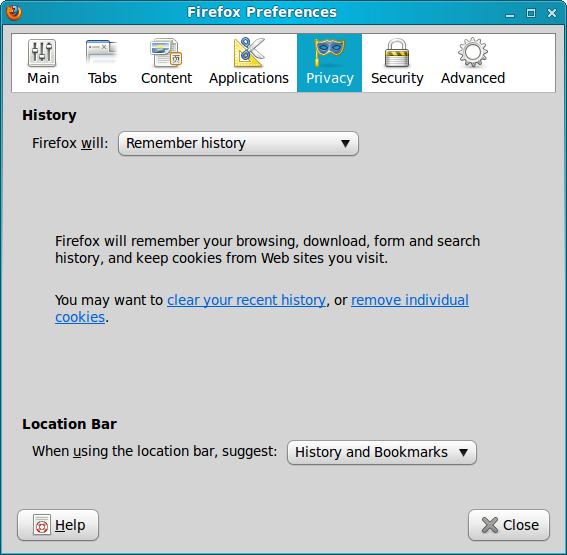567x555 pixels.
Task: Click the 'Firefox will remember your browsing' text
Action: click(267, 249)
